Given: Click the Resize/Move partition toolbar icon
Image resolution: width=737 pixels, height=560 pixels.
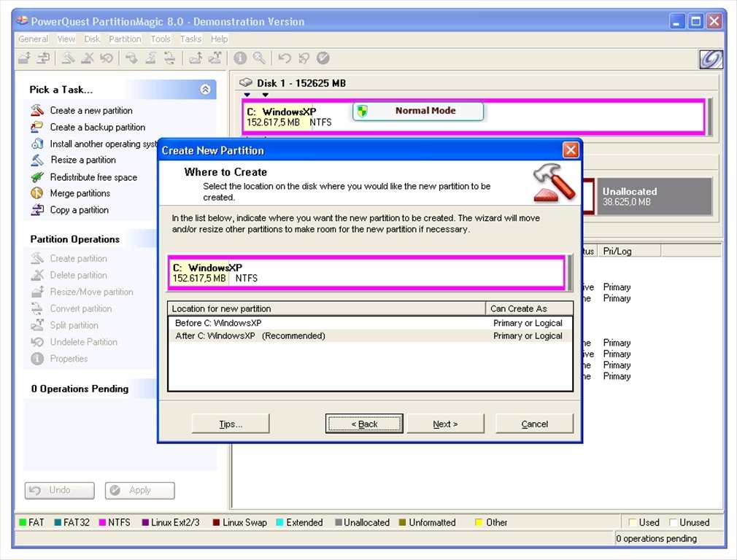Looking at the screenshot, I should point(24,58).
